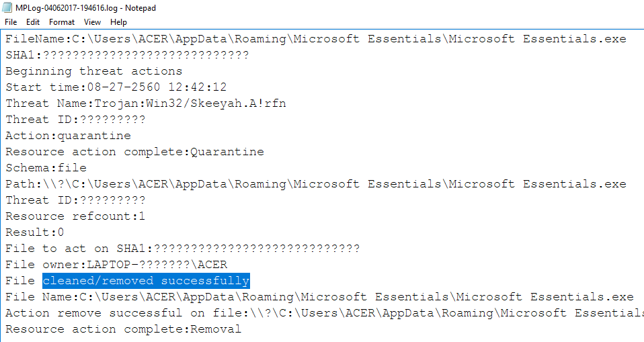Click the 'File owner:LAPTOP' line

pos(116,265)
